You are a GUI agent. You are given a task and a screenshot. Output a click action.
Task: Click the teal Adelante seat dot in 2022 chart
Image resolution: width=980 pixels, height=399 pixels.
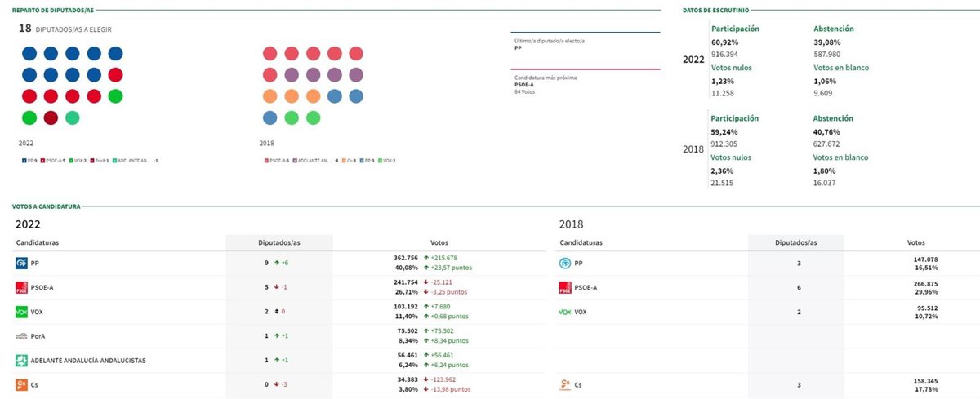coord(73,117)
